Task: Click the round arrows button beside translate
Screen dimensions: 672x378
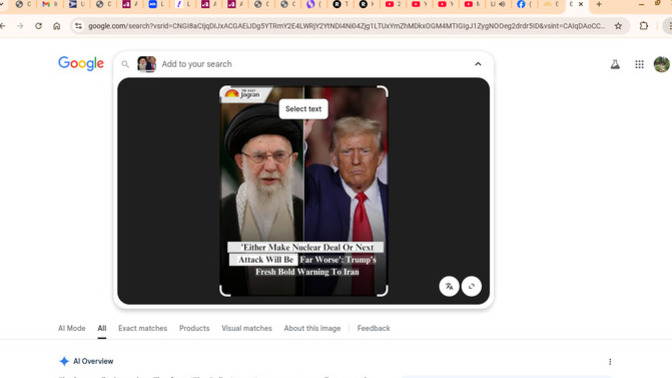Action: coord(471,286)
